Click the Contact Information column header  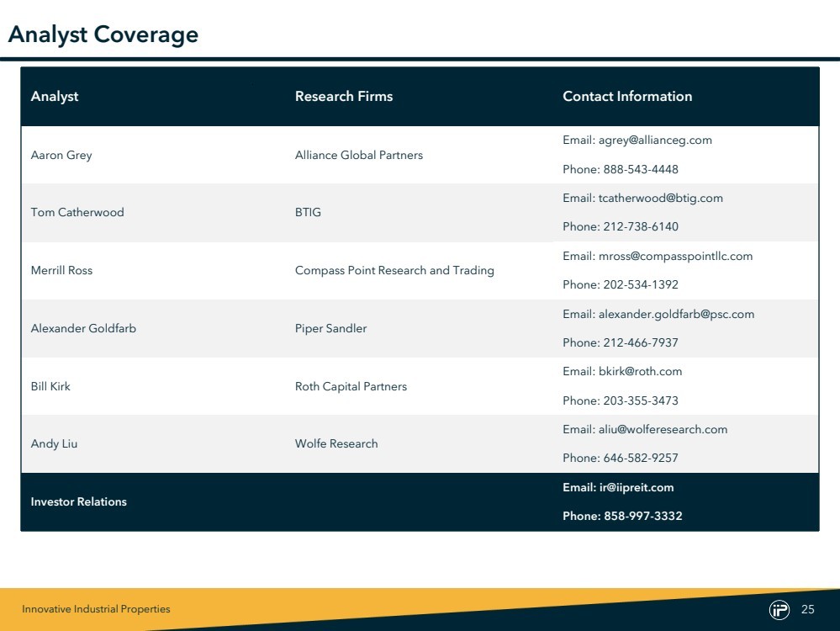627,96
